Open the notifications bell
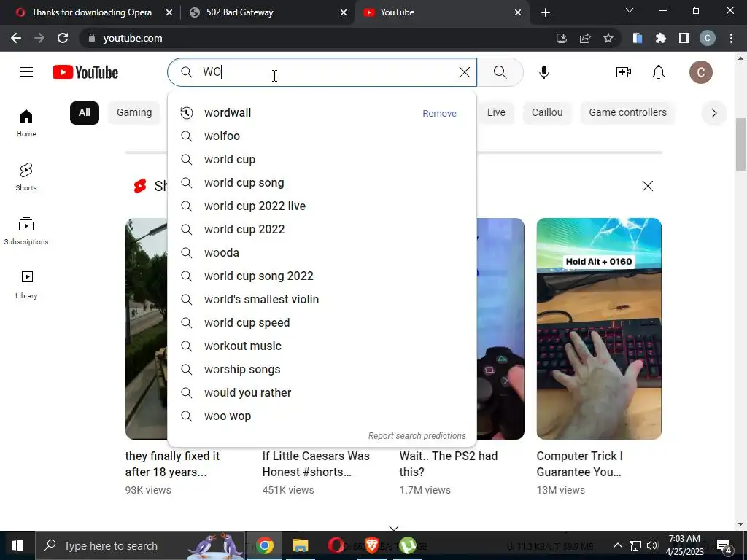This screenshot has width=747, height=560. tap(659, 72)
